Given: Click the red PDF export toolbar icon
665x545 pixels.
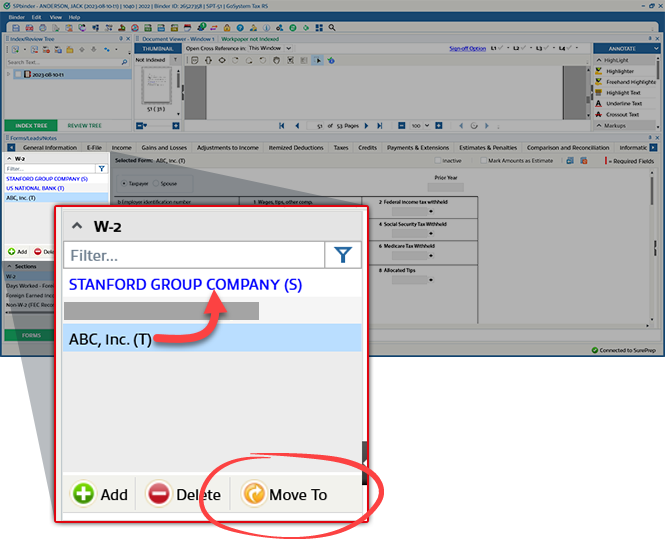Looking at the screenshot, I should 29,28.
